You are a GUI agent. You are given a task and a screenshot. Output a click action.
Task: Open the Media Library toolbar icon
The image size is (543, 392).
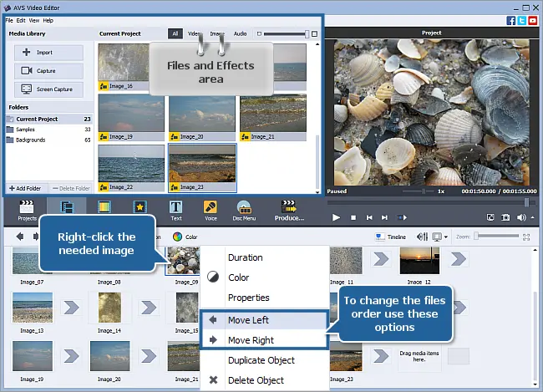(x=67, y=207)
